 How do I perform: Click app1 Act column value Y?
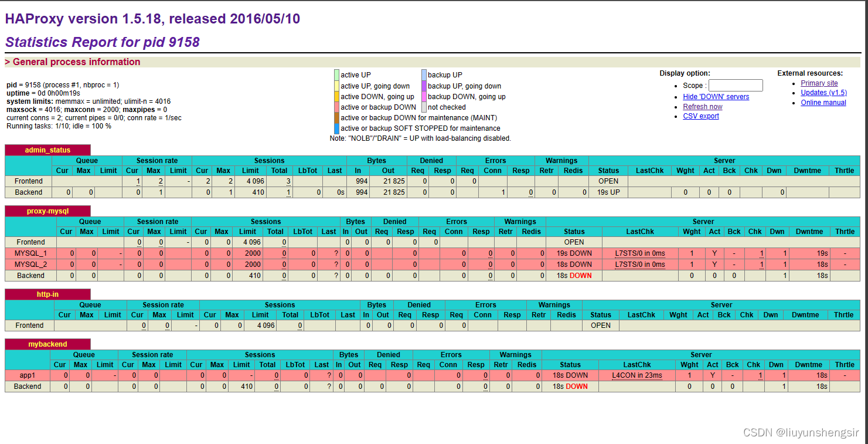click(713, 375)
